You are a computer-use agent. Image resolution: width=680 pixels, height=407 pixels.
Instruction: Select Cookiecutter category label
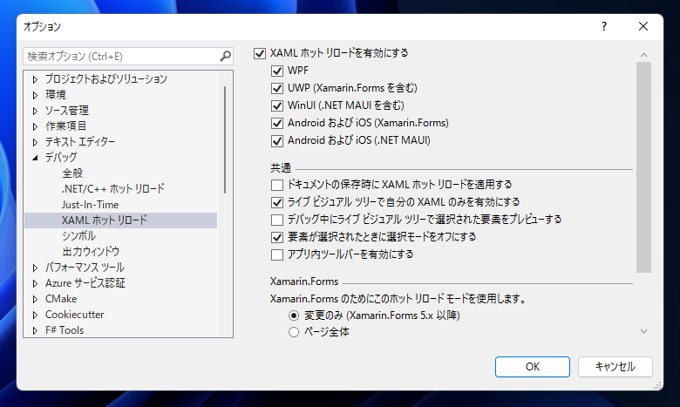75,315
